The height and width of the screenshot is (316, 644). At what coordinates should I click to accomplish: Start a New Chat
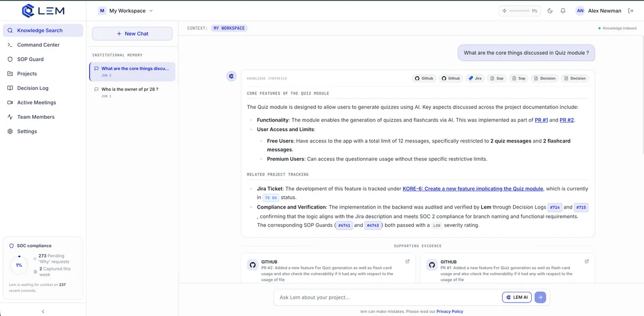[x=133, y=33]
